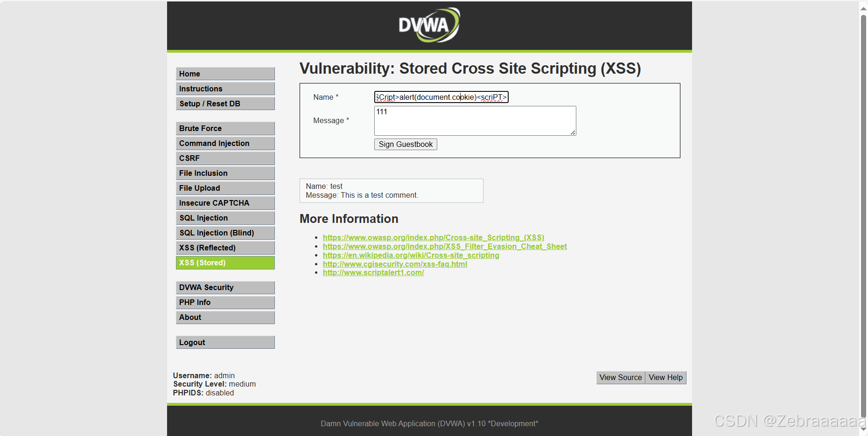Open OWASP XSS_Filter_Evasion_Cheat_Sheet link

pos(445,246)
